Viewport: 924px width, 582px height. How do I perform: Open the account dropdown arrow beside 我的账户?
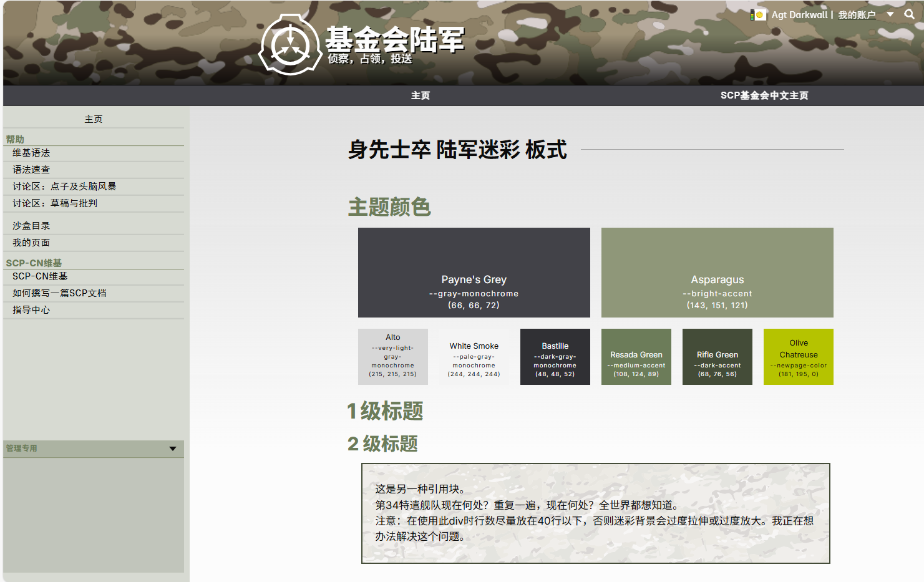[x=891, y=14]
